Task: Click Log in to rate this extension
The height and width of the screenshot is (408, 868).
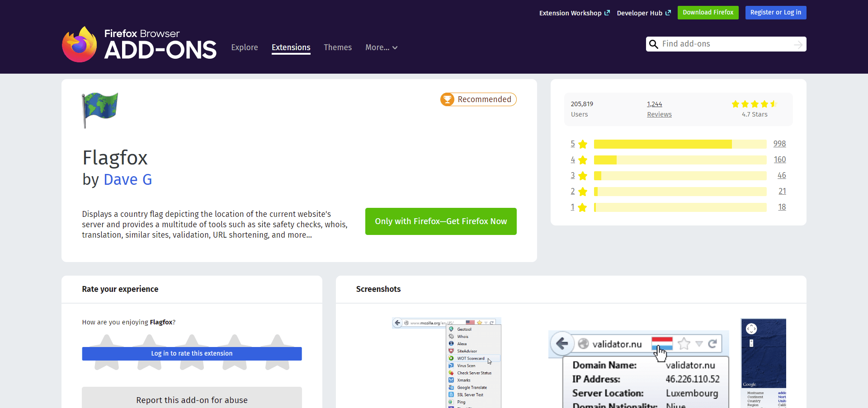Action: pyautogui.click(x=192, y=354)
